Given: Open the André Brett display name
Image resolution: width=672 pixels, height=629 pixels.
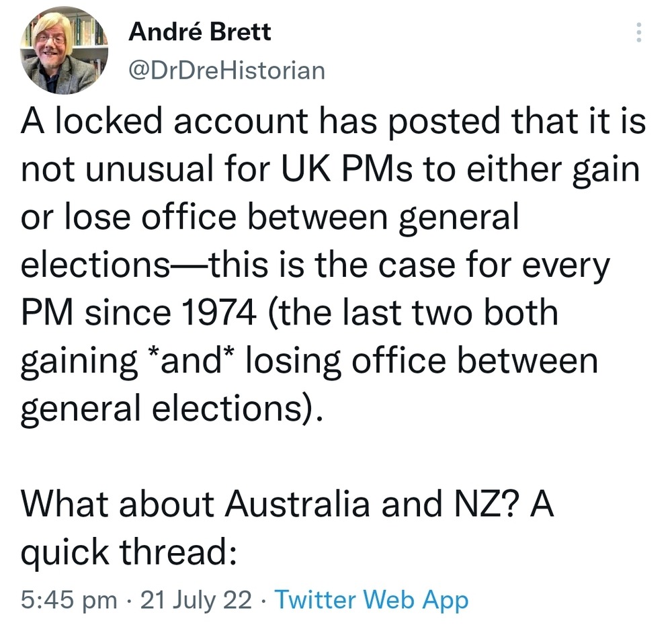Looking at the screenshot, I should pyautogui.click(x=200, y=31).
